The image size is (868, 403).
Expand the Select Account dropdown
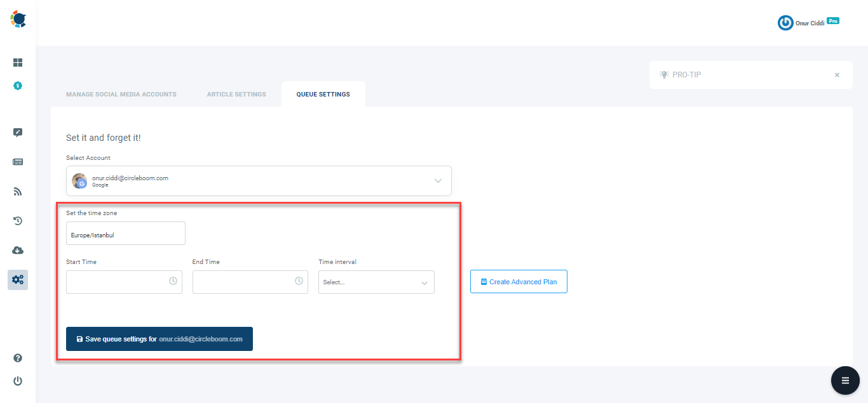259,181
